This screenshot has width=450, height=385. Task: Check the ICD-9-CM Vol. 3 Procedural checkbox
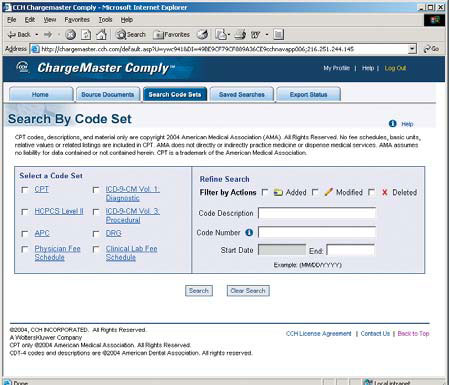pos(96,212)
